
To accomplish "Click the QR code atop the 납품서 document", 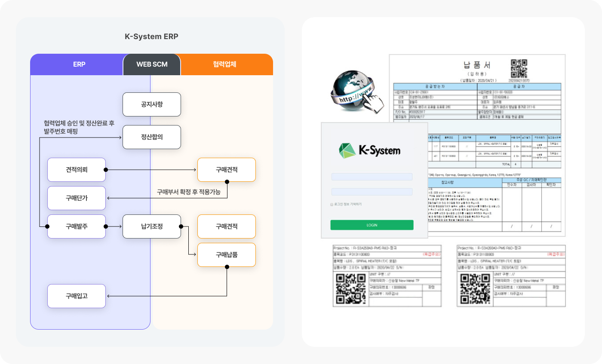I will click(519, 69).
